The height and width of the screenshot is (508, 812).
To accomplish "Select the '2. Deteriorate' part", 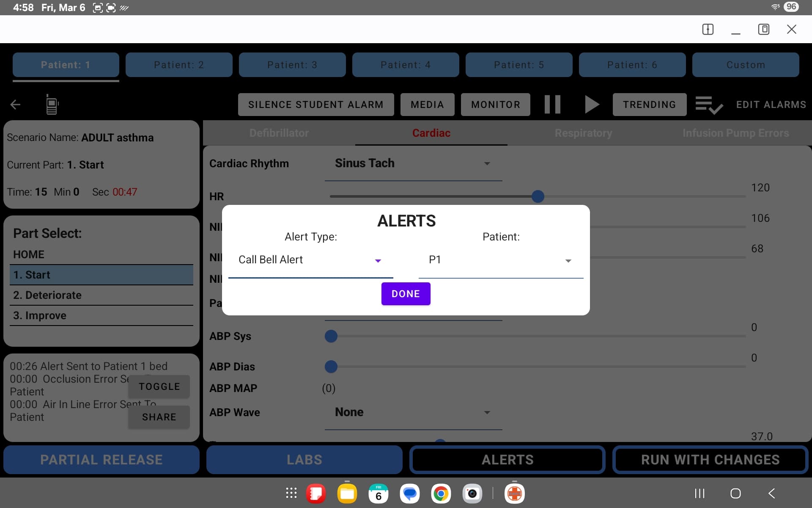I will [x=101, y=295].
